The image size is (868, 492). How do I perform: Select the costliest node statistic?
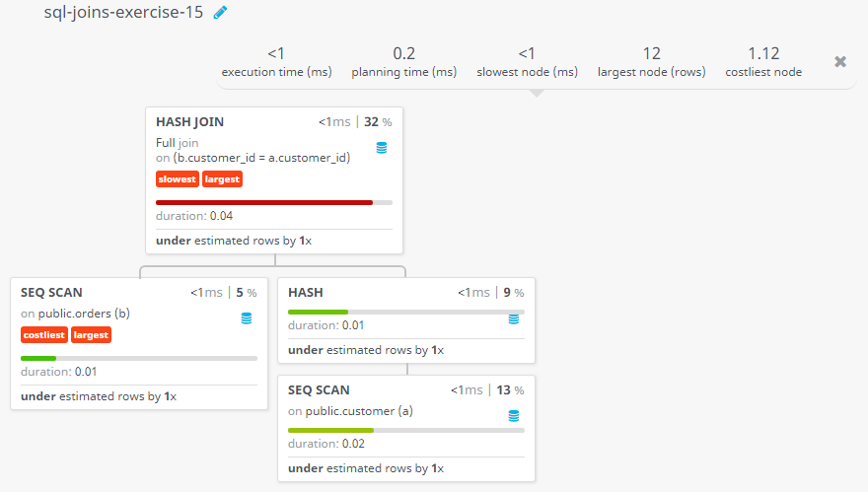click(763, 62)
